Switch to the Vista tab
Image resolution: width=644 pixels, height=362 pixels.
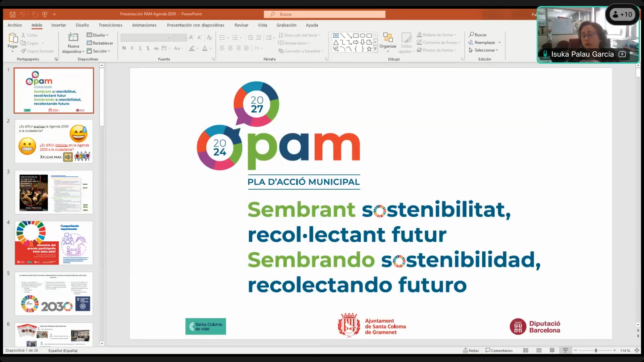pyautogui.click(x=262, y=25)
